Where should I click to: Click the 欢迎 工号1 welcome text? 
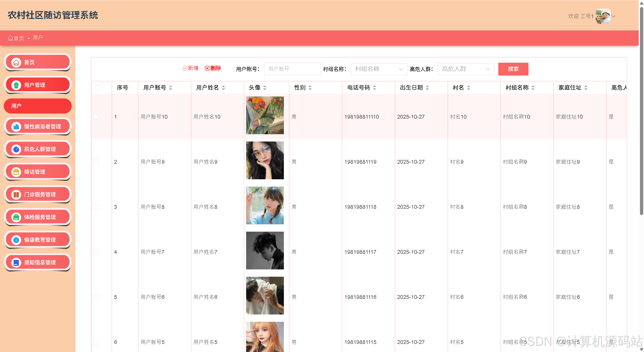pyautogui.click(x=581, y=16)
